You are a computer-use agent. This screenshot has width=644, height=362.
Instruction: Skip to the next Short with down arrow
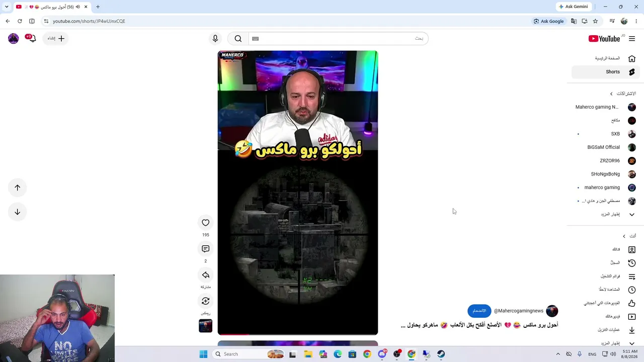click(17, 212)
